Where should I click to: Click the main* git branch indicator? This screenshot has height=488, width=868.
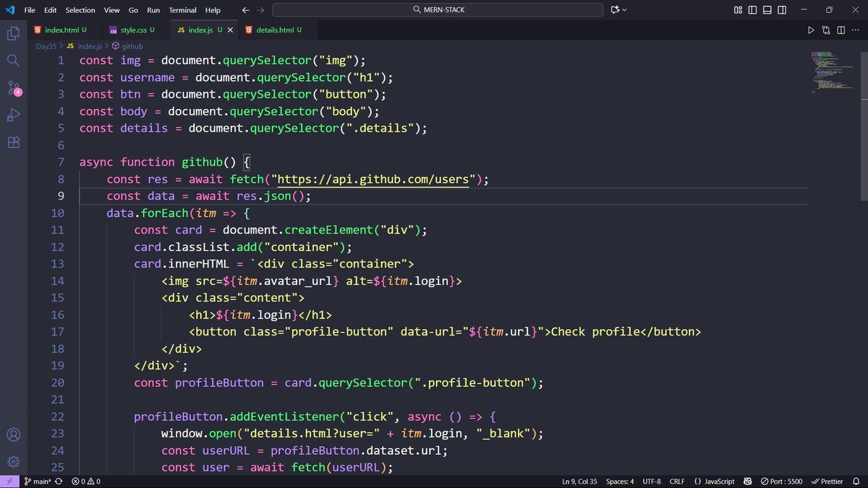tap(38, 481)
